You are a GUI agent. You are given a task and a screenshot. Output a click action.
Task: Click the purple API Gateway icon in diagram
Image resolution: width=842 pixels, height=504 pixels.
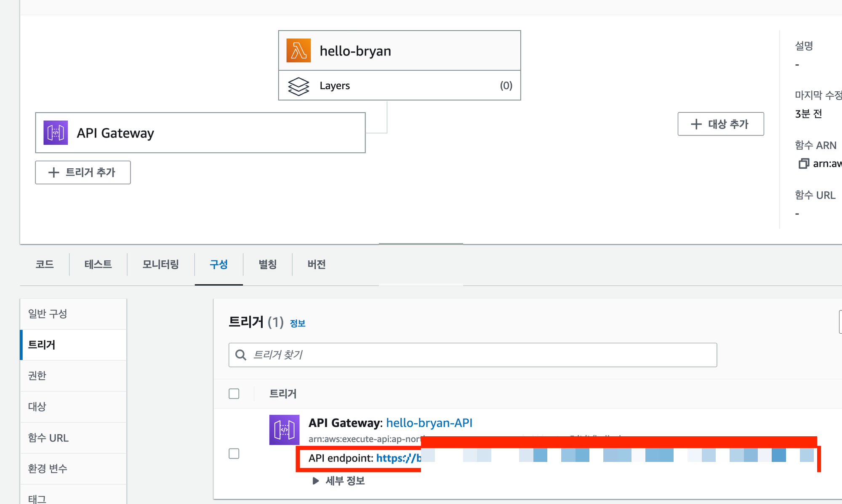56,133
